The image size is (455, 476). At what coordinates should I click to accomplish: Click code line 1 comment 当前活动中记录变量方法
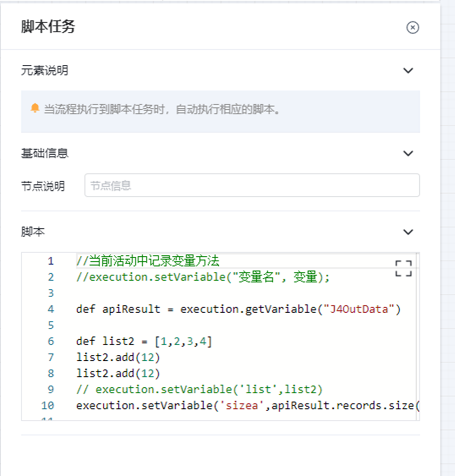(148, 261)
